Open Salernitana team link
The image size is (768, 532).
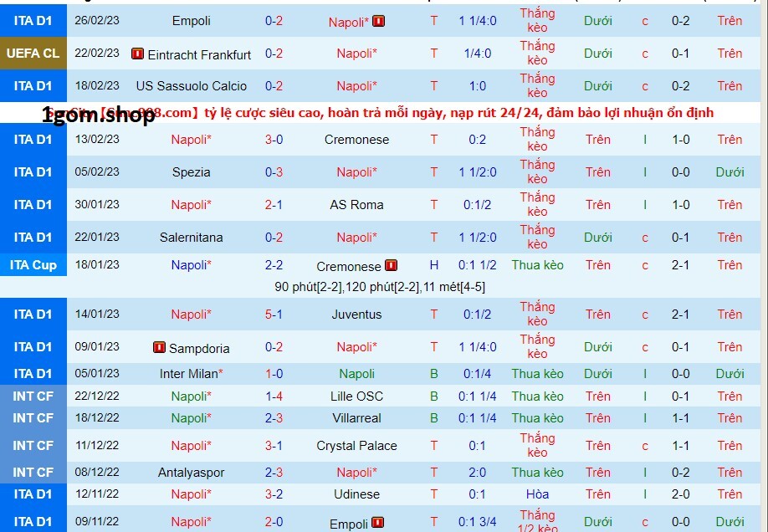click(191, 238)
